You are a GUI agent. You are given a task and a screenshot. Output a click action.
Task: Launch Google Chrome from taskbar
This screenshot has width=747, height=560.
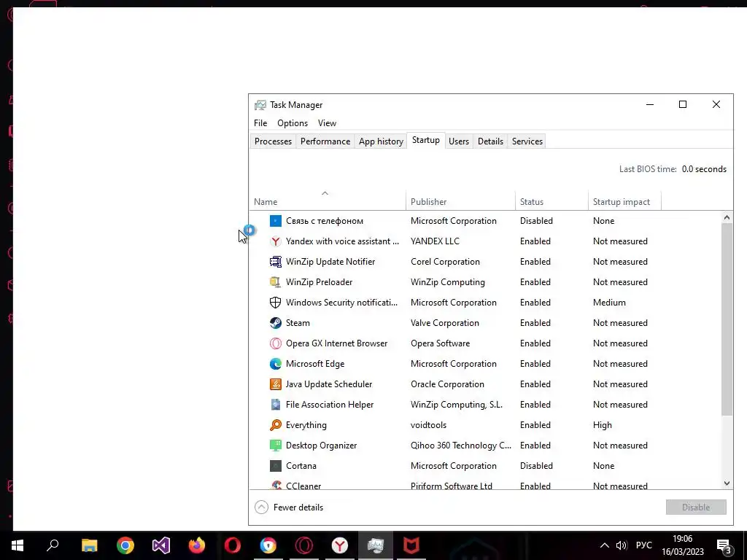125,545
